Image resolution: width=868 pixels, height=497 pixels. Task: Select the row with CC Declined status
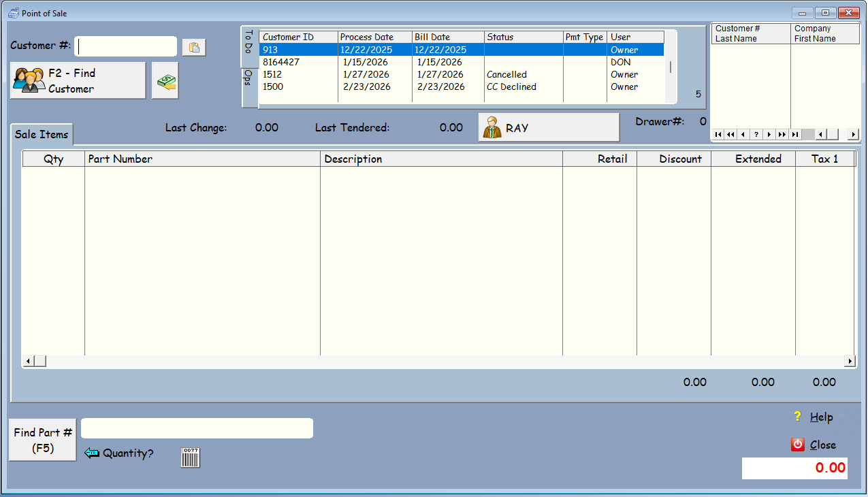click(462, 86)
